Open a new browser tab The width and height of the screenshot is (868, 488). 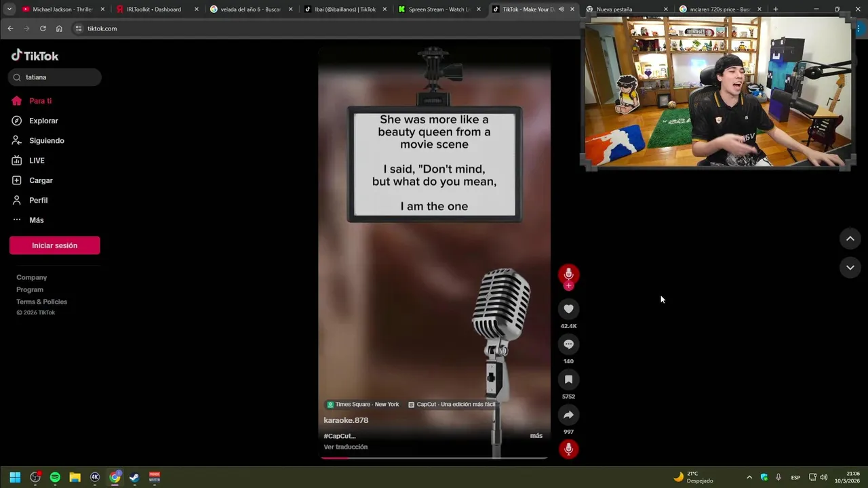775,9
